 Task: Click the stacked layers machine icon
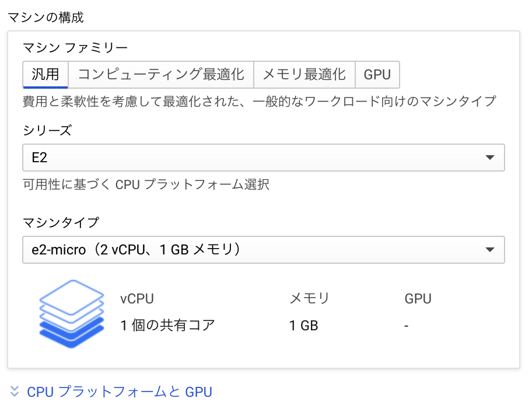tap(71, 313)
